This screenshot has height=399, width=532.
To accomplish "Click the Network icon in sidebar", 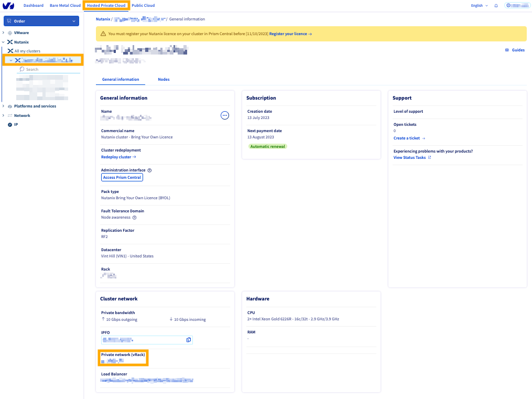I will pyautogui.click(x=10, y=116).
